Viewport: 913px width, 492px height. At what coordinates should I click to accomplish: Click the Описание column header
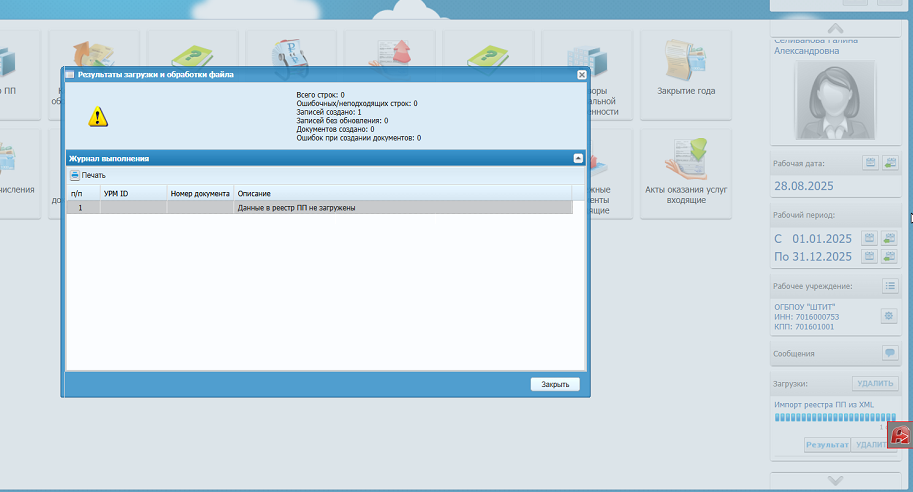403,193
